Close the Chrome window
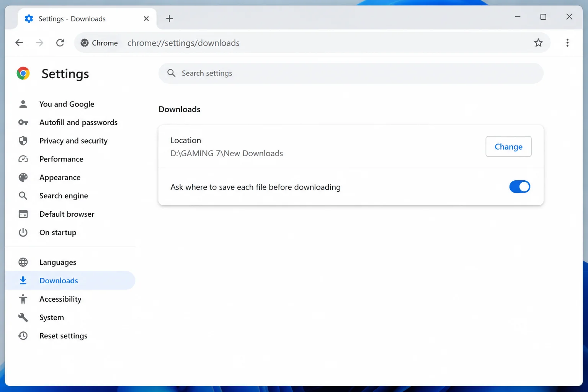 [x=569, y=17]
